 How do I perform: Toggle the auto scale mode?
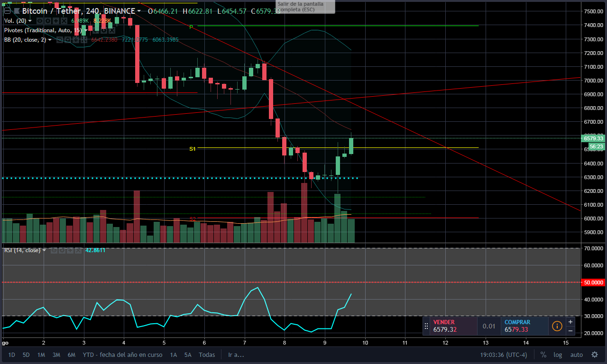tap(577, 355)
